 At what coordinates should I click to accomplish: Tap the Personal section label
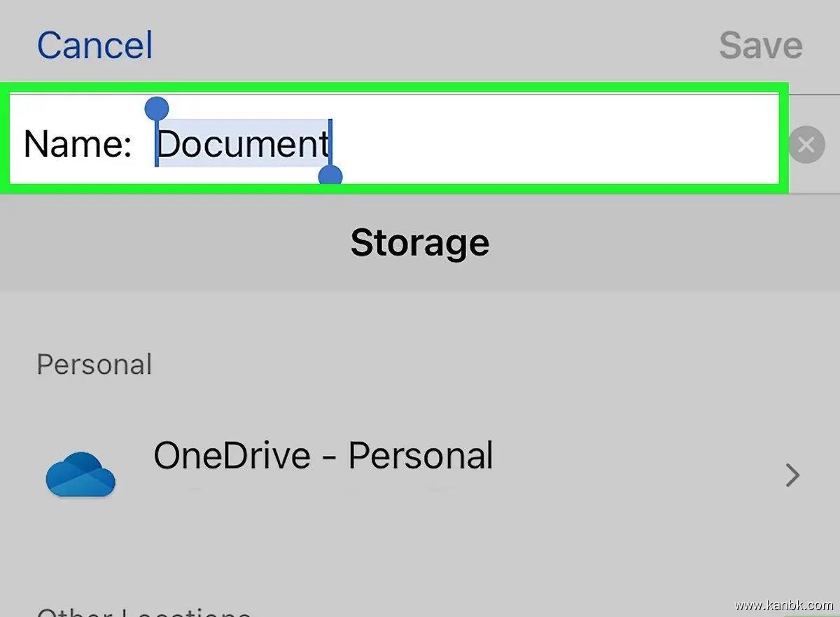[x=94, y=365]
